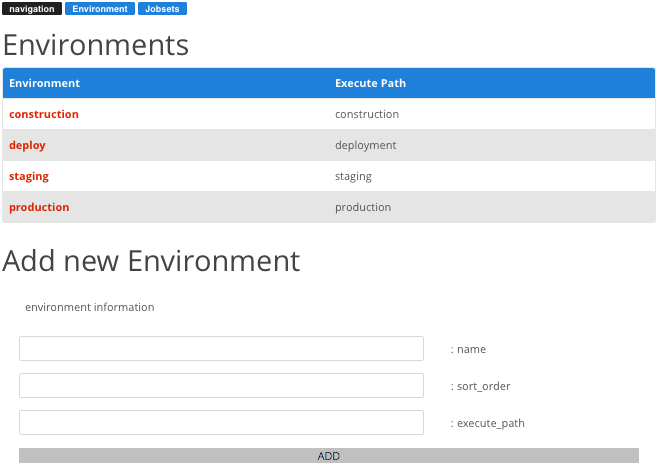This screenshot has width=659, height=472.
Task: Click the Environments page heading
Action: point(96,45)
